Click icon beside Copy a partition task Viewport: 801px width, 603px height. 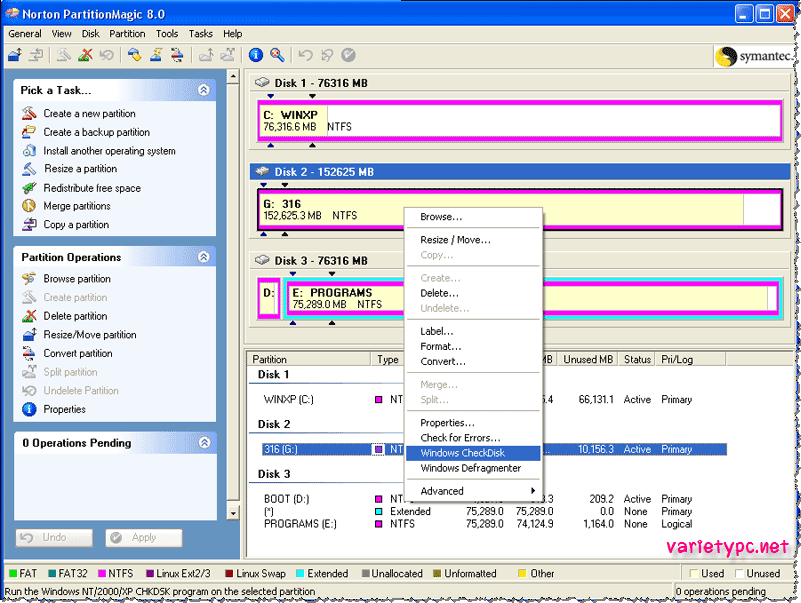pos(29,224)
